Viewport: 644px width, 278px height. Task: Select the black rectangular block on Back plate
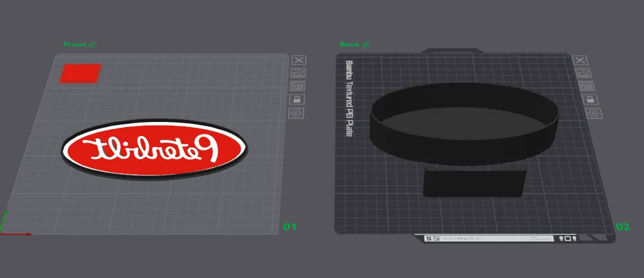475,183
